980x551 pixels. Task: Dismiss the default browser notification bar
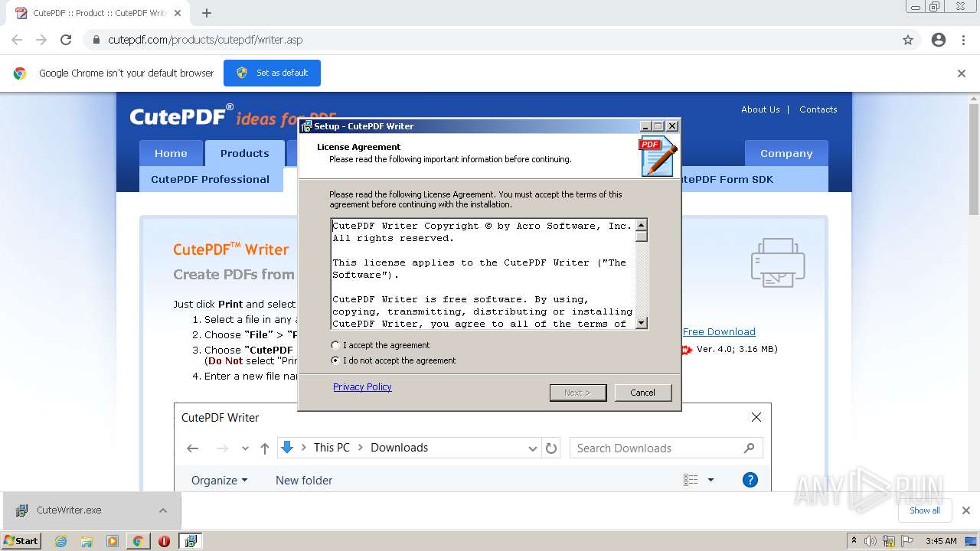(x=962, y=73)
